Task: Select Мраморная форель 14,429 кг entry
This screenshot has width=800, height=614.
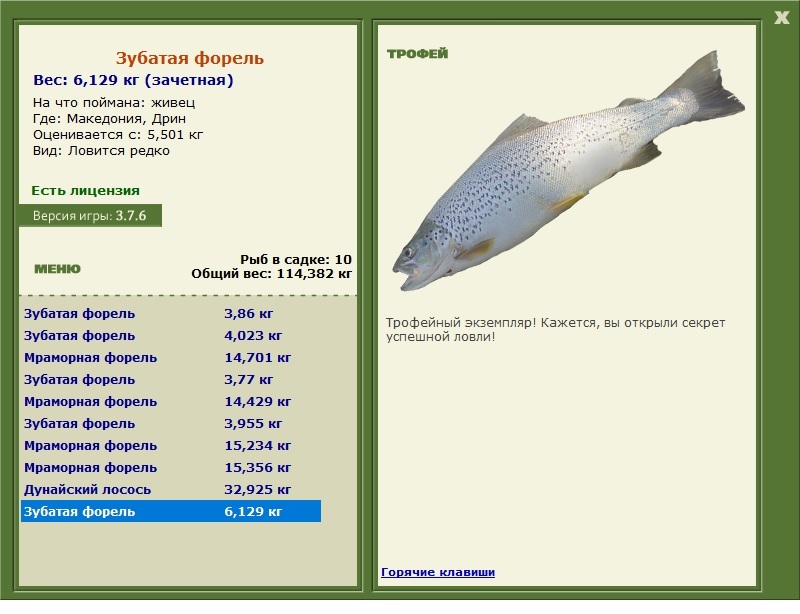Action: [x=171, y=401]
